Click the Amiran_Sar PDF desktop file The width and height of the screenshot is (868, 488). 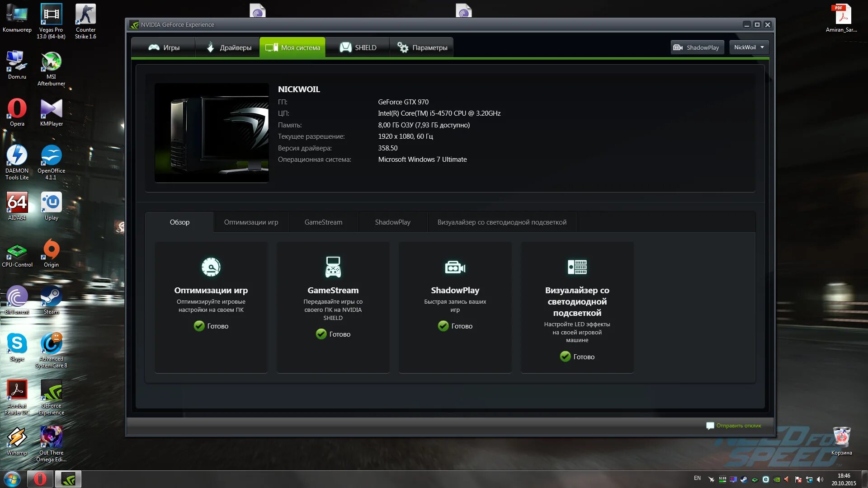(x=841, y=19)
